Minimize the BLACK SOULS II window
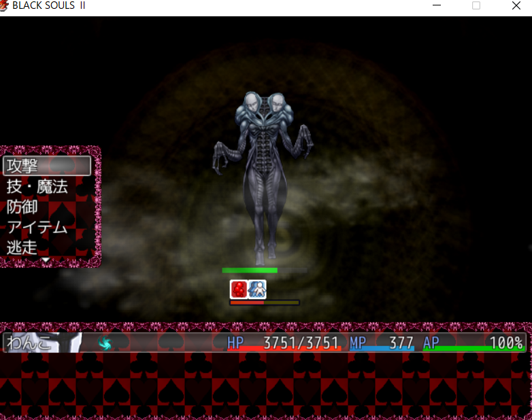The image size is (532, 420). tap(437, 5)
